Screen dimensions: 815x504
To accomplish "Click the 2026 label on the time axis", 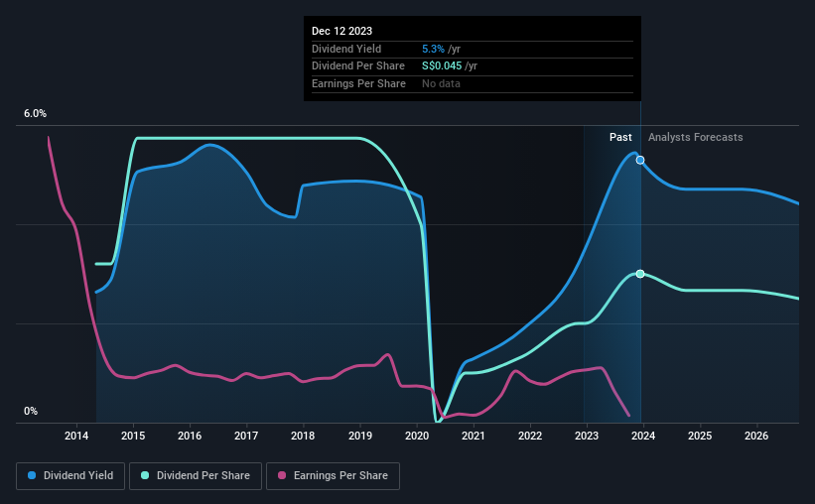I will point(756,436).
